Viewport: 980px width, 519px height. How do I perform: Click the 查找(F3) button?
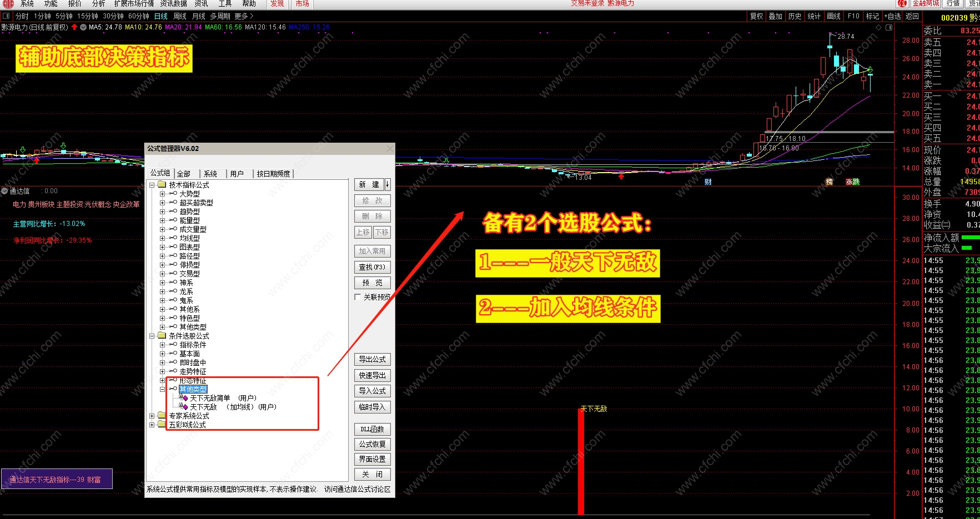pyautogui.click(x=373, y=267)
